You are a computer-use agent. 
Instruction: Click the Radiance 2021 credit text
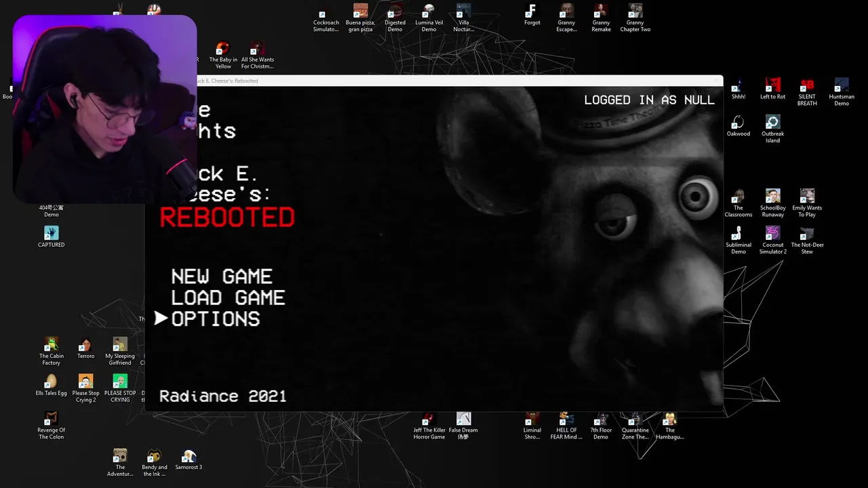pos(222,396)
